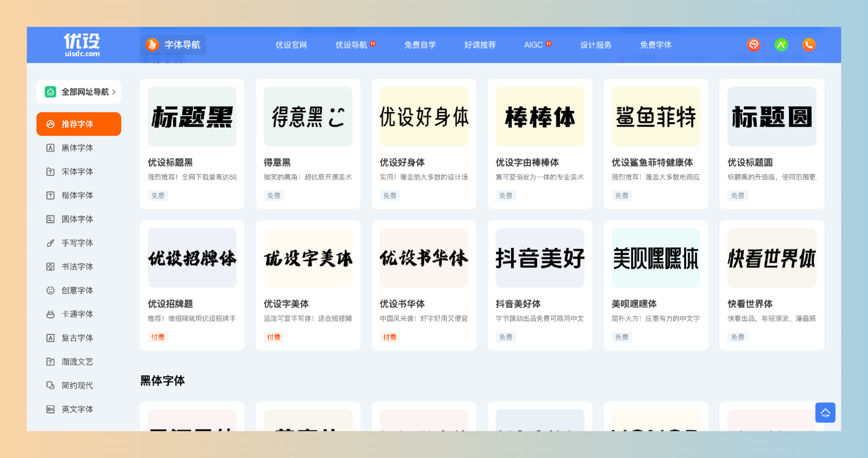Open the 优设书华体 font preview thumbnail
This screenshot has height=458, width=868.
(x=424, y=258)
